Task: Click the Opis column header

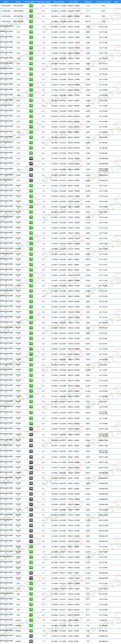Action: (x=116, y=2)
